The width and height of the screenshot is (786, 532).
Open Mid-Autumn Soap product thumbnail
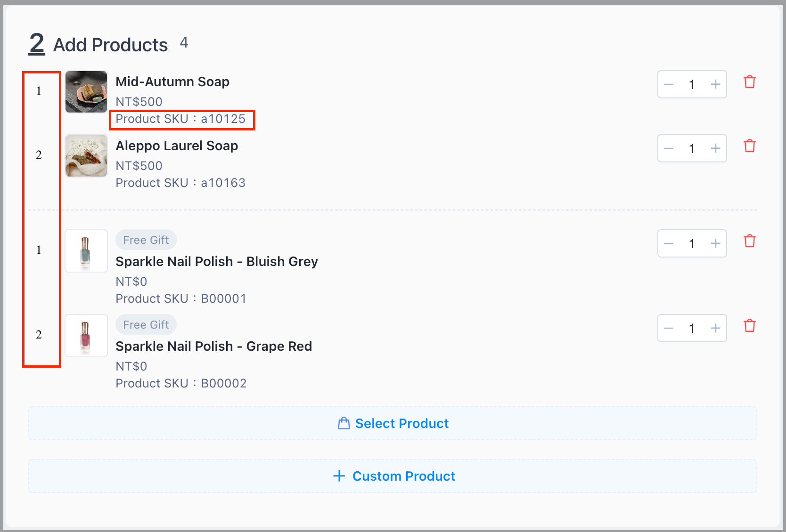click(86, 92)
